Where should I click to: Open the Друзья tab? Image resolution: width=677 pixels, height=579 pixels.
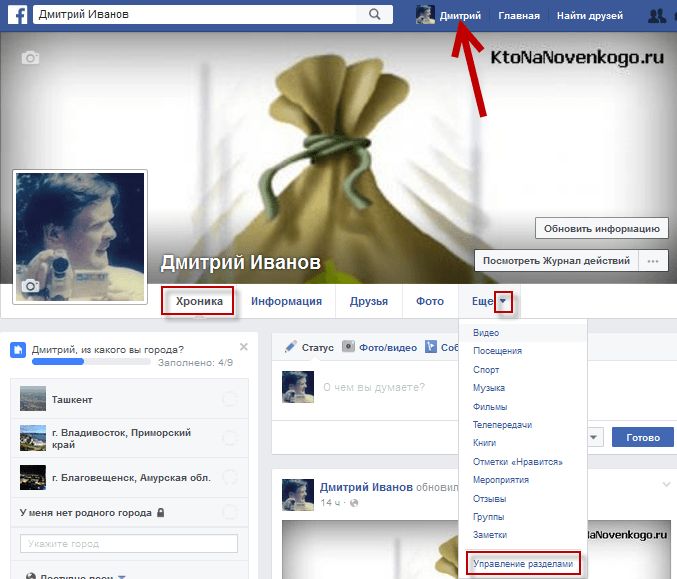369,301
